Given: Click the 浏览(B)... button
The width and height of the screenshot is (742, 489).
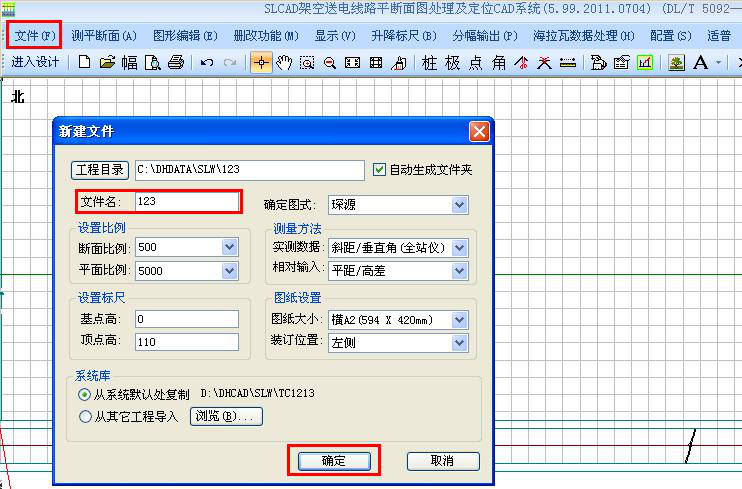Looking at the screenshot, I should 226,417.
